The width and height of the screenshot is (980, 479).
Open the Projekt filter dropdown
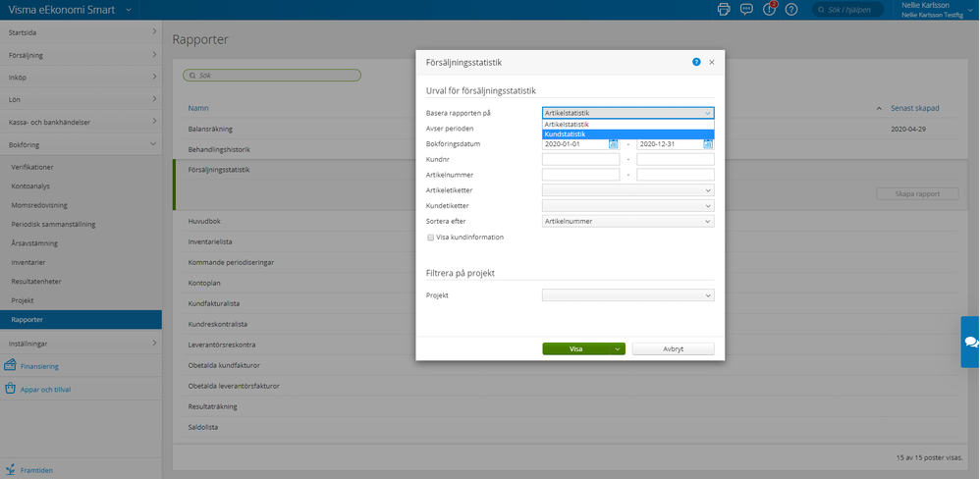point(628,294)
